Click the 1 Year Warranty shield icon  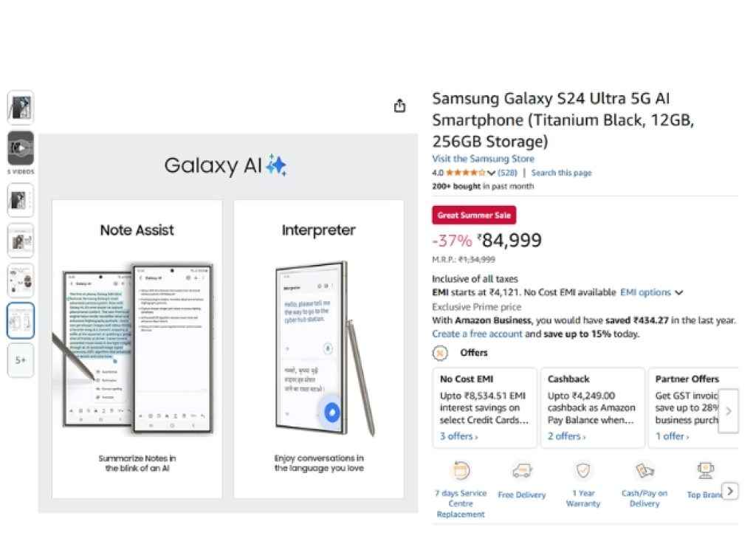tap(583, 470)
